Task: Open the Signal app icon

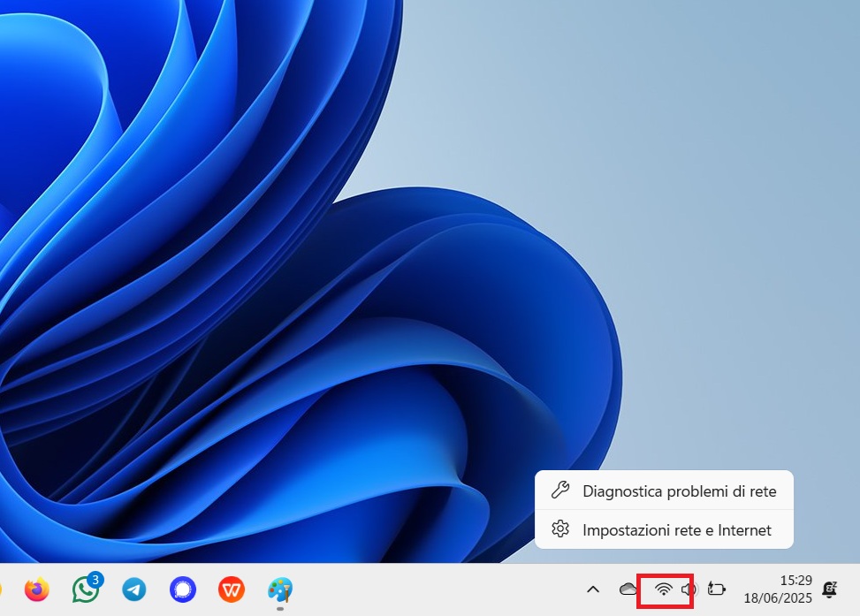Action: pos(183,589)
